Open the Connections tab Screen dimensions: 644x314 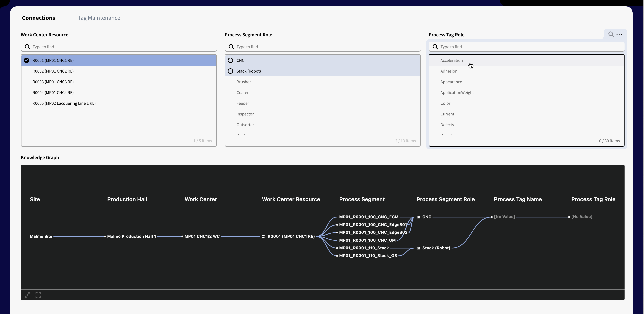pyautogui.click(x=39, y=18)
